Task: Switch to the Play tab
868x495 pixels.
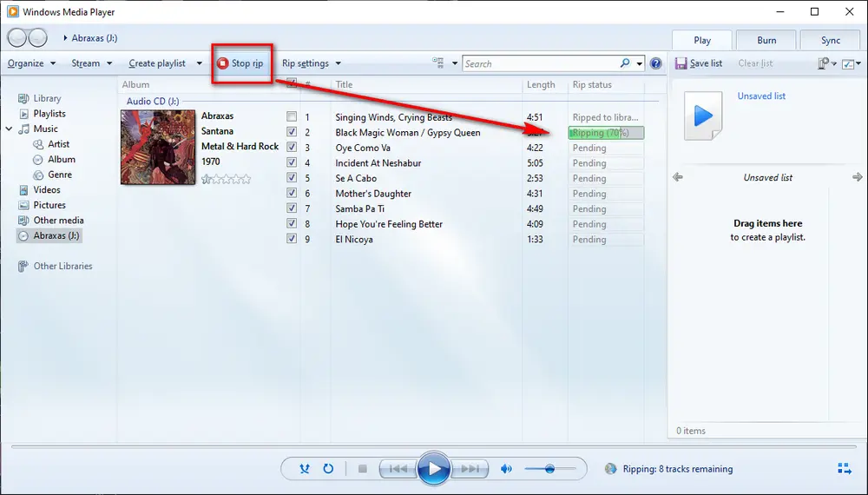Action: tap(702, 41)
